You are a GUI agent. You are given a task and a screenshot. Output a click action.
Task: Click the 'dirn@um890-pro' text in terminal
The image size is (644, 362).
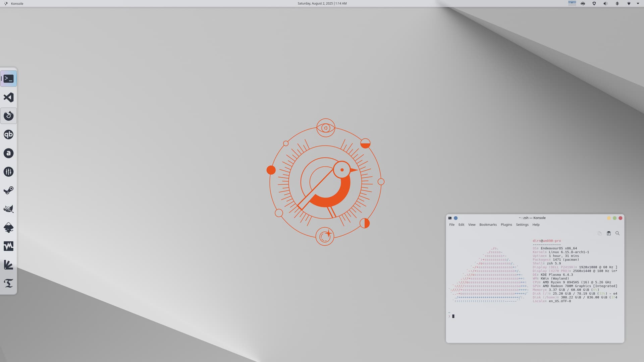pos(547,241)
